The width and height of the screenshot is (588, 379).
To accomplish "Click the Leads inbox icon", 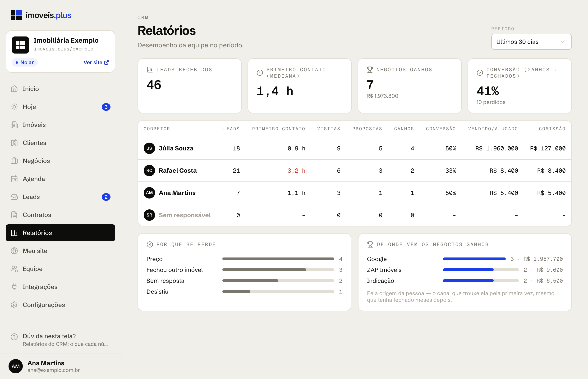I will [14, 197].
